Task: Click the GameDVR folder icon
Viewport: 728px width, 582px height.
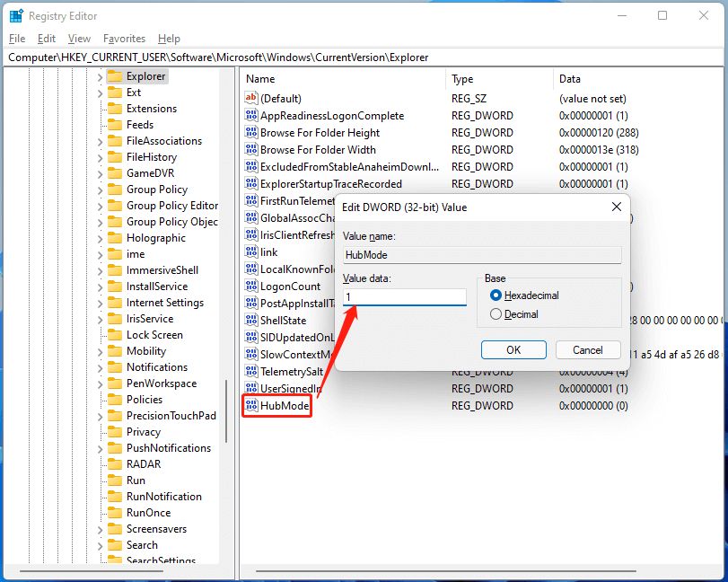Action: (x=115, y=173)
